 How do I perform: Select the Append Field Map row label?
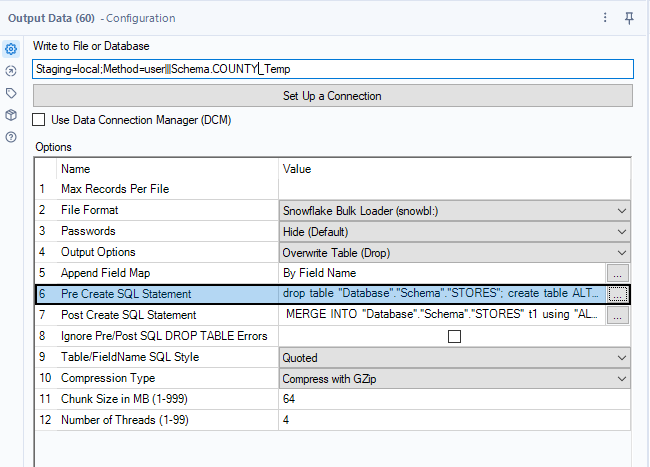[x=106, y=273]
